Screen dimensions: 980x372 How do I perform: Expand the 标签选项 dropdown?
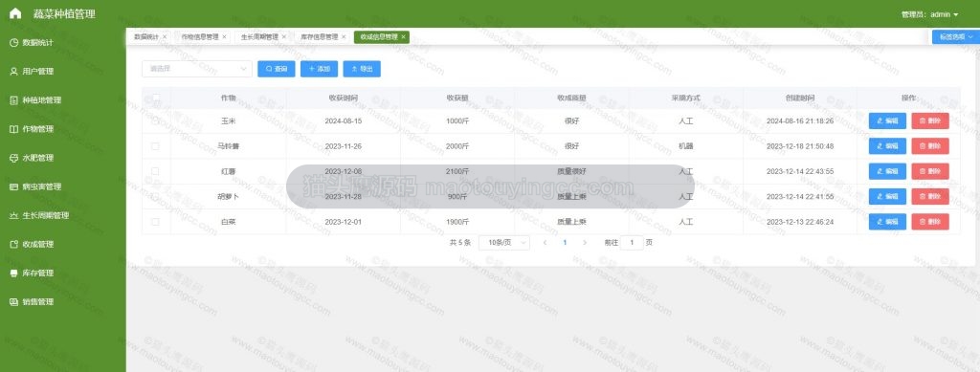[956, 37]
